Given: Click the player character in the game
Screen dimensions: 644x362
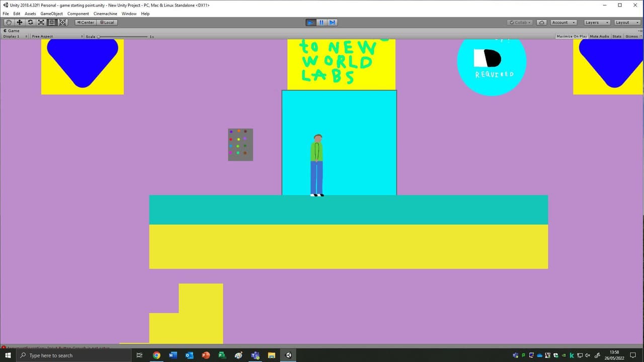Looking at the screenshot, I should [x=316, y=165].
